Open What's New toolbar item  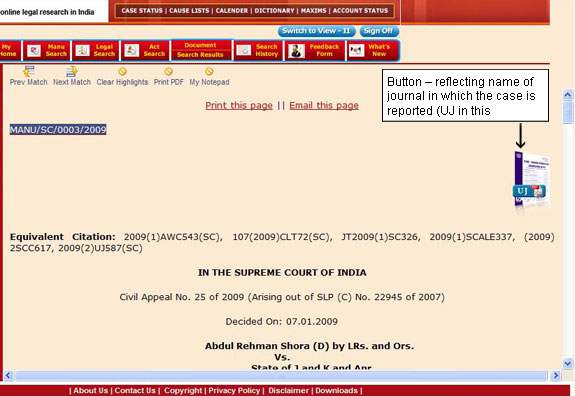click(372, 50)
